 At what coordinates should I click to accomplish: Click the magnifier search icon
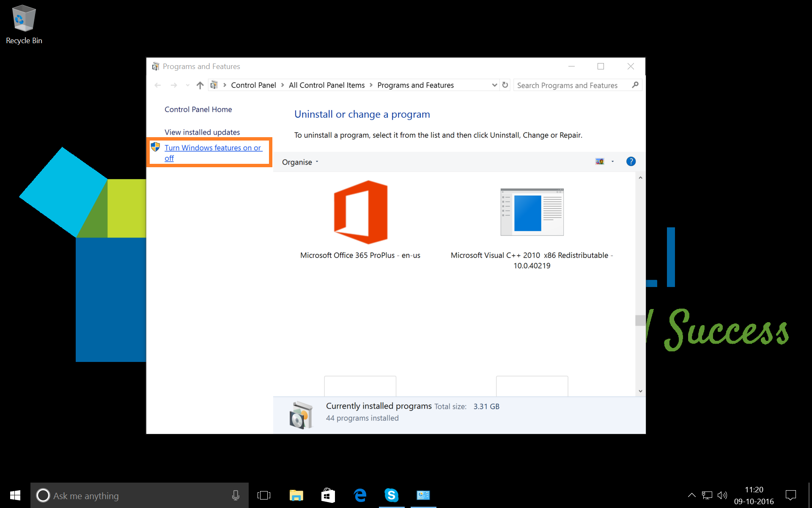[x=635, y=85]
